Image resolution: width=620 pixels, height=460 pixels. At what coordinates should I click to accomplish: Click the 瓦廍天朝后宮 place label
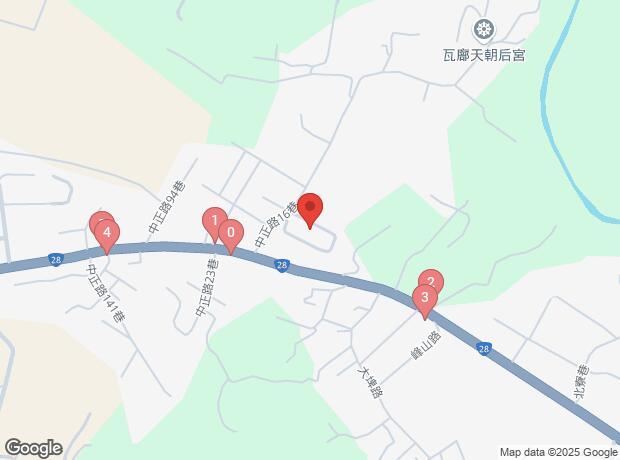[484, 55]
